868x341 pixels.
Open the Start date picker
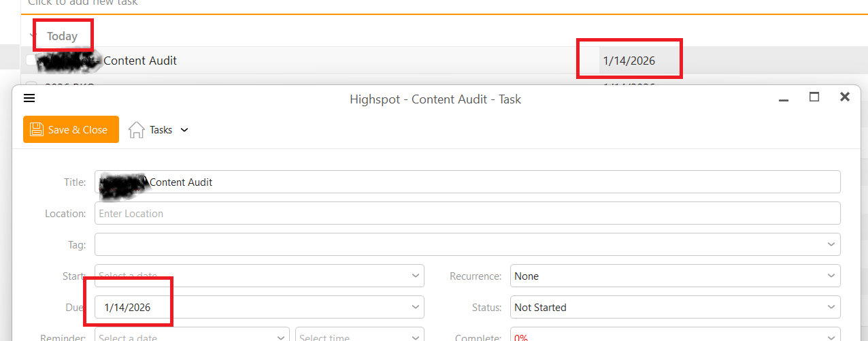(x=416, y=276)
